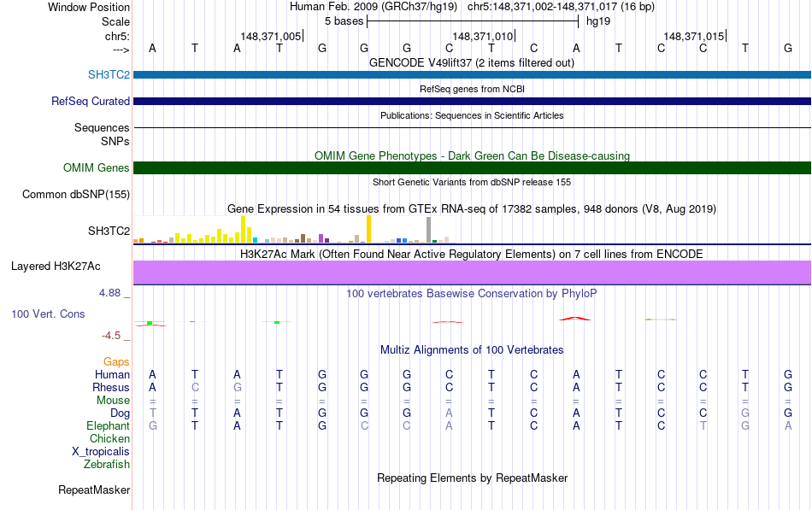Image resolution: width=812 pixels, height=510 pixels.
Task: Click the first base A in the sequence ruler
Action: pyautogui.click(x=152, y=48)
